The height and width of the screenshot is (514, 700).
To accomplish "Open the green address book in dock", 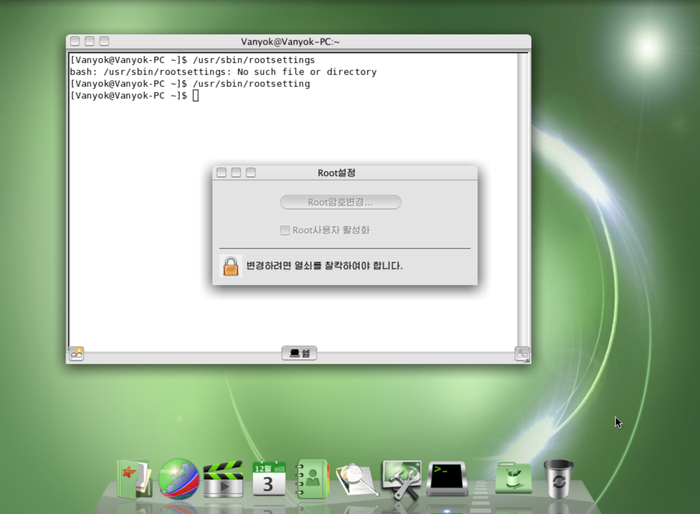I will coord(313,479).
